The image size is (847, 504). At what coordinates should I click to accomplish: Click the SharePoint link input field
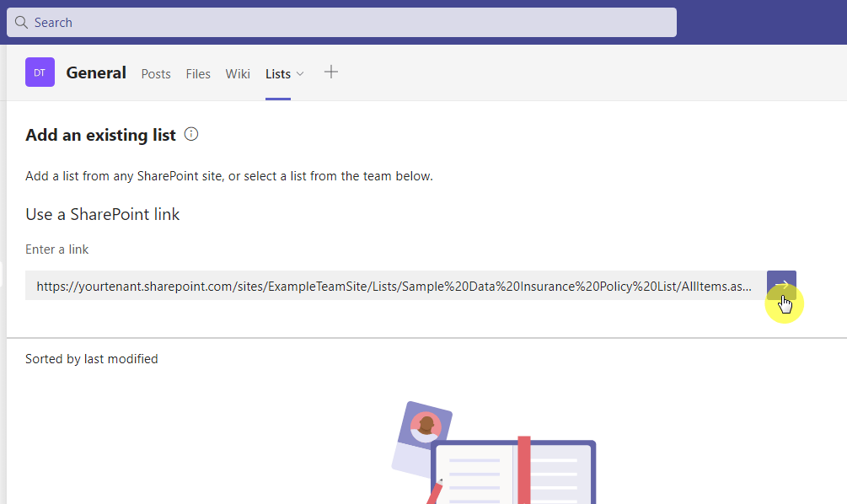pyautogui.click(x=395, y=285)
